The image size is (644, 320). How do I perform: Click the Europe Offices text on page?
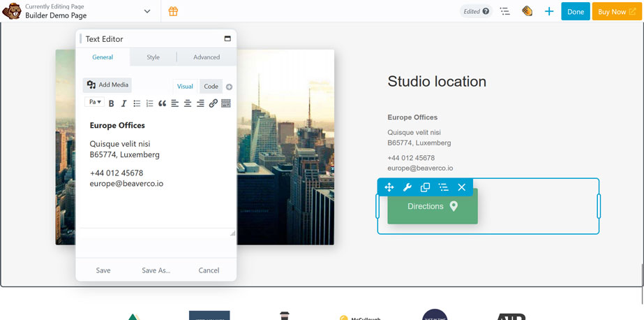(x=412, y=117)
